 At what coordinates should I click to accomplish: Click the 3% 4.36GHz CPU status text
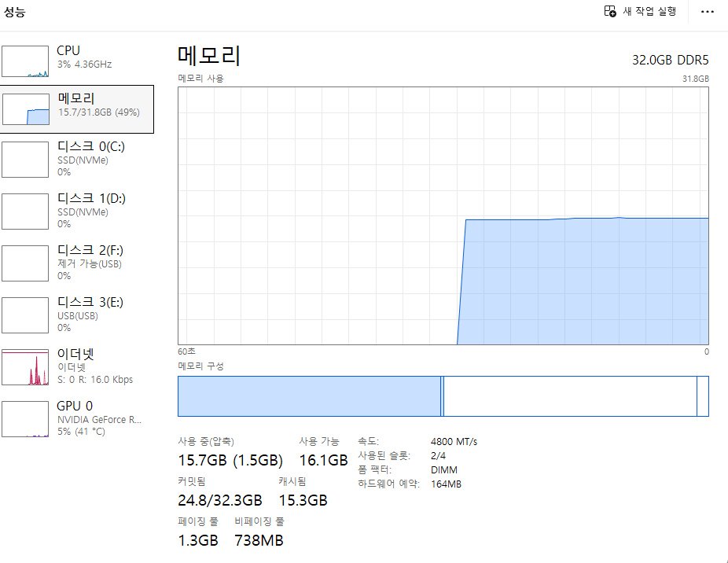pos(84,64)
